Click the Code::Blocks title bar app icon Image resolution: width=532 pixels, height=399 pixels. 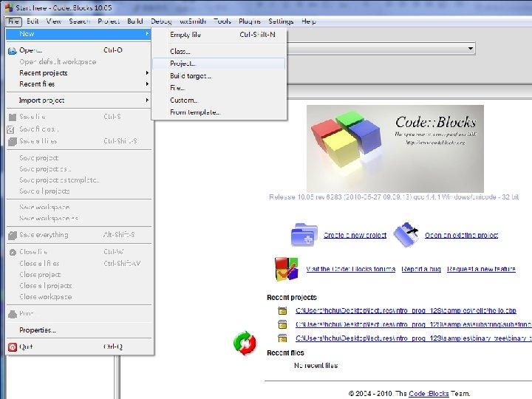[9, 7]
